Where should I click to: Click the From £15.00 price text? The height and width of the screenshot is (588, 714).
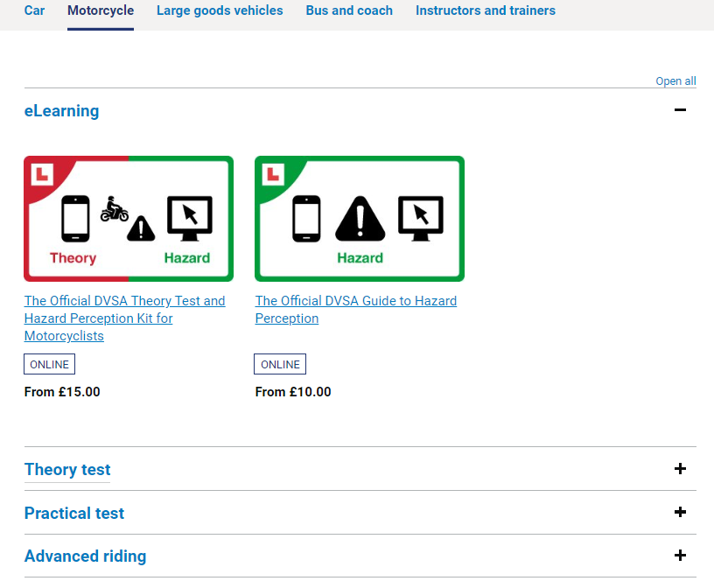tap(62, 392)
